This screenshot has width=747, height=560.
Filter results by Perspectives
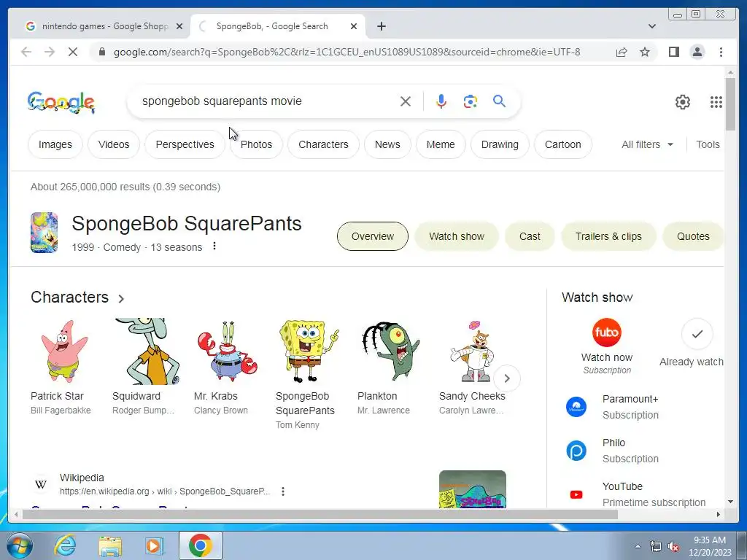click(185, 144)
